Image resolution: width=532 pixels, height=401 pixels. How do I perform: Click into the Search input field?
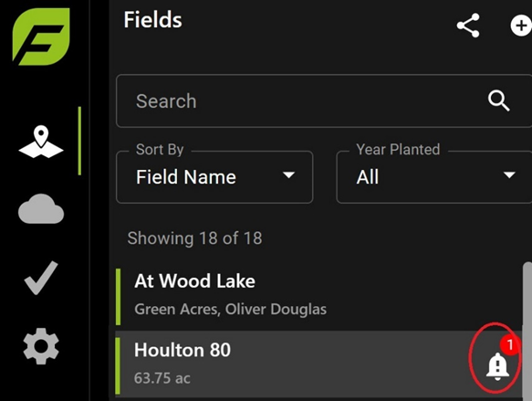[x=324, y=100]
